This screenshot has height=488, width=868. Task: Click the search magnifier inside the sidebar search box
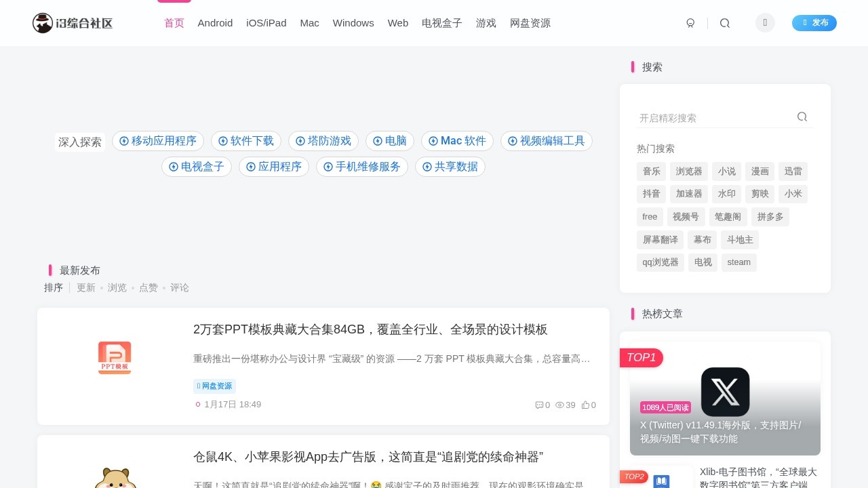[802, 117]
